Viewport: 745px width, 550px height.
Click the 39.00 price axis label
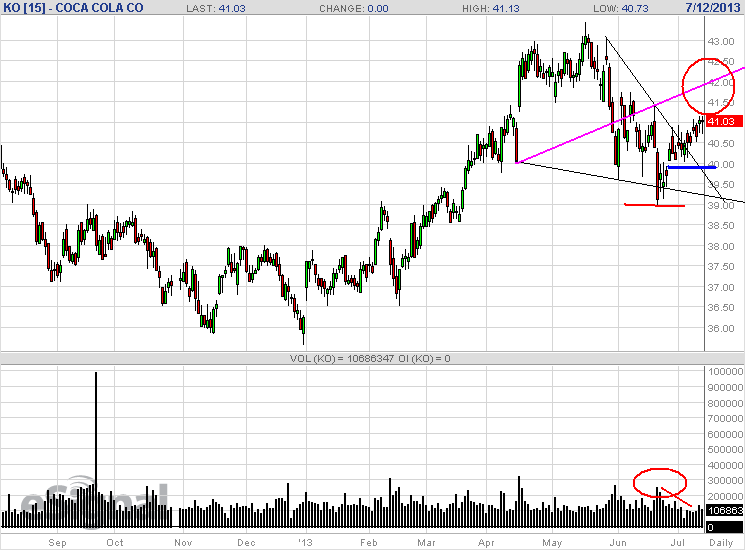pos(721,205)
